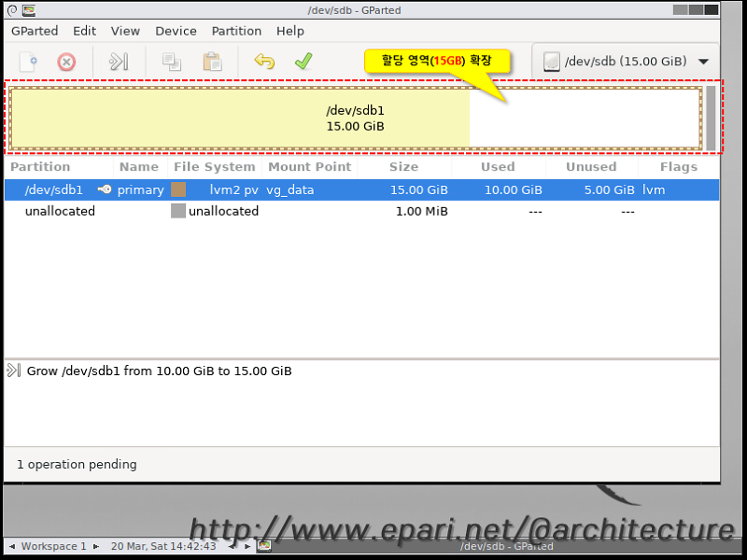The width and height of the screenshot is (747, 560).
Task: Click the primary name cell
Action: [x=141, y=190]
